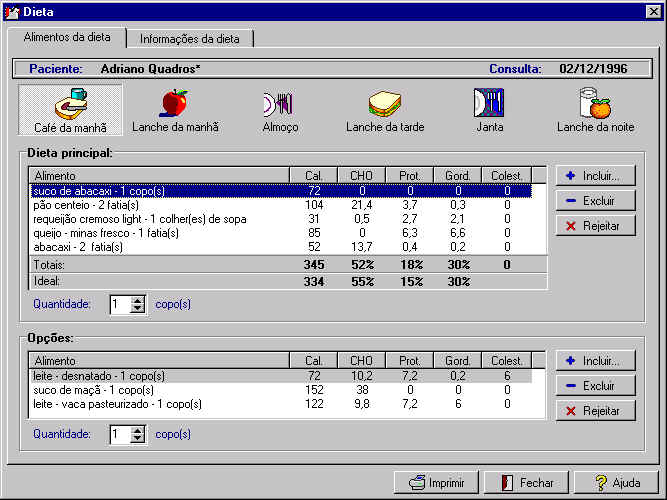Switch to the Almoço meal icon
667x500 pixels.
279,110
